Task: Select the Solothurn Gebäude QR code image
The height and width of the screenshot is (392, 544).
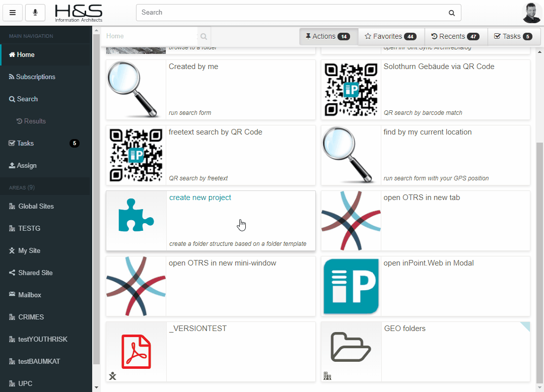Action: [x=351, y=90]
